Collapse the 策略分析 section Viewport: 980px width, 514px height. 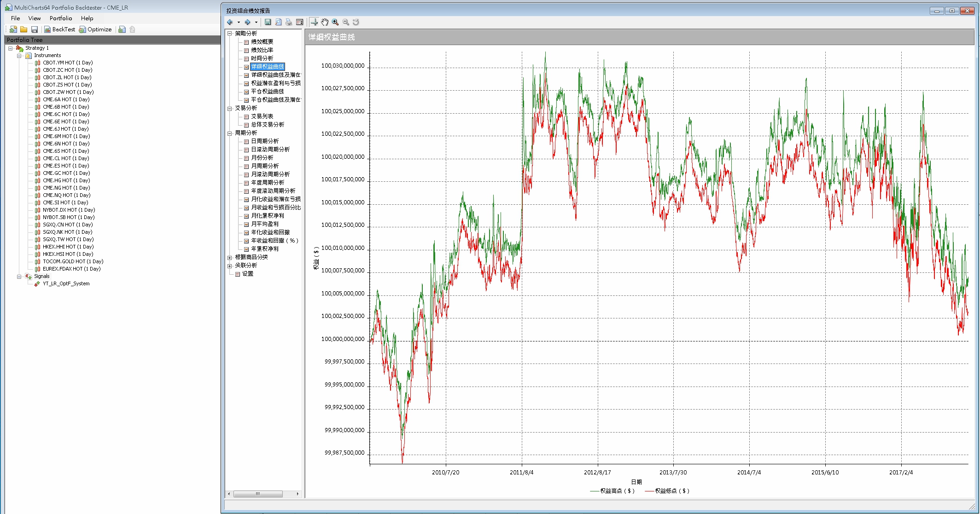pyautogui.click(x=230, y=34)
